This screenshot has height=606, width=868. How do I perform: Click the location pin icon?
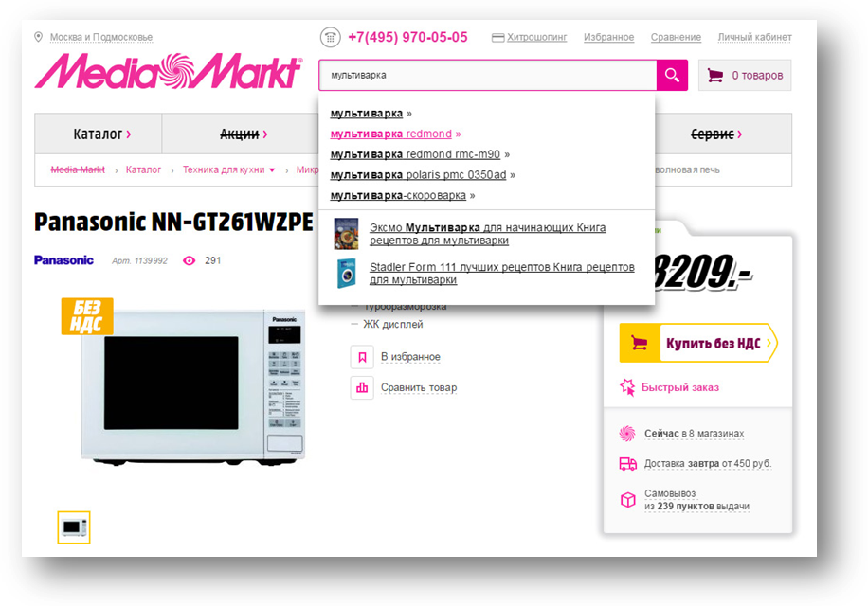coord(38,37)
